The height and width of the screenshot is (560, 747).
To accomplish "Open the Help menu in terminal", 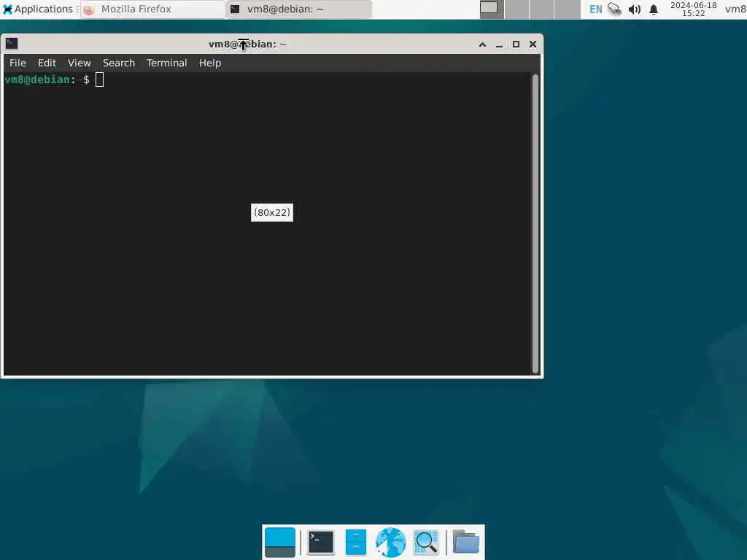I will tap(209, 63).
